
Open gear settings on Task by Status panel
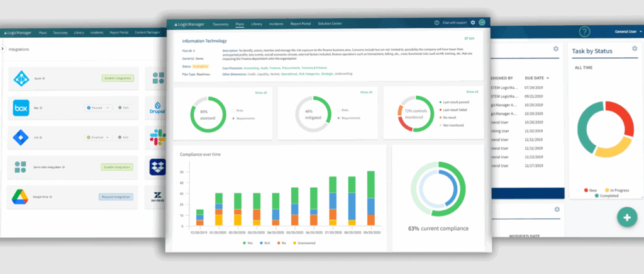click(634, 49)
